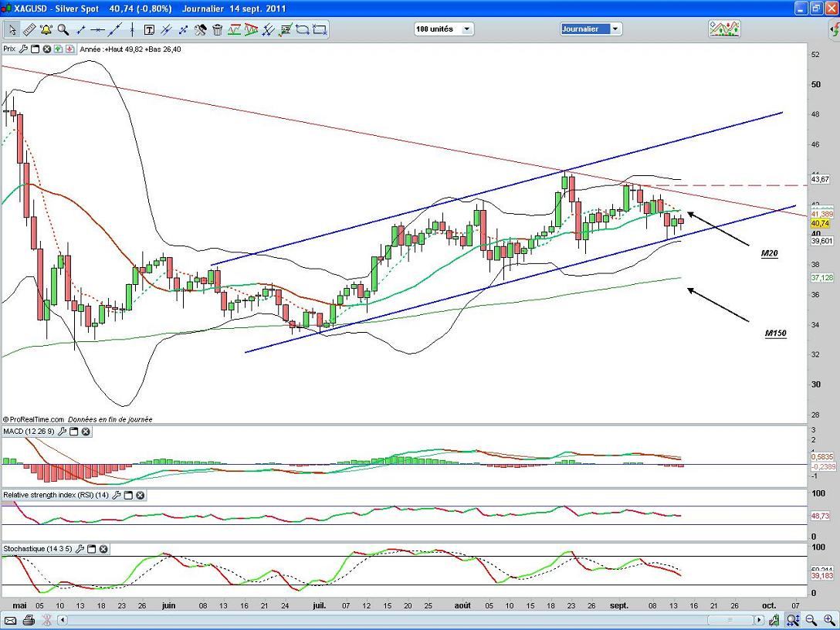This screenshot has height=630, width=840.
Task: Select the square rectangle drawing tool
Action: click(320, 29)
